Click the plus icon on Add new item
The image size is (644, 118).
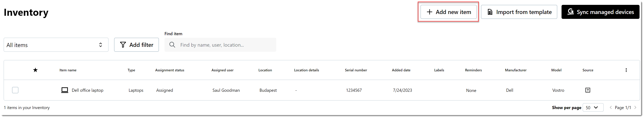pos(430,12)
